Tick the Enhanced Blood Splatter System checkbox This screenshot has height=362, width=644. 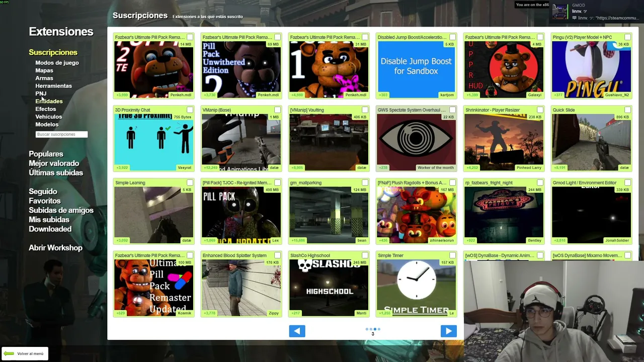(x=278, y=255)
